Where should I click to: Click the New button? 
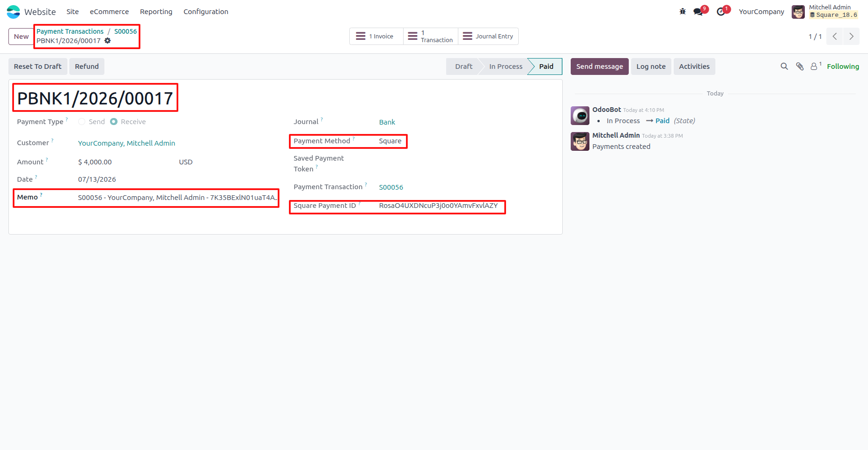click(x=21, y=37)
